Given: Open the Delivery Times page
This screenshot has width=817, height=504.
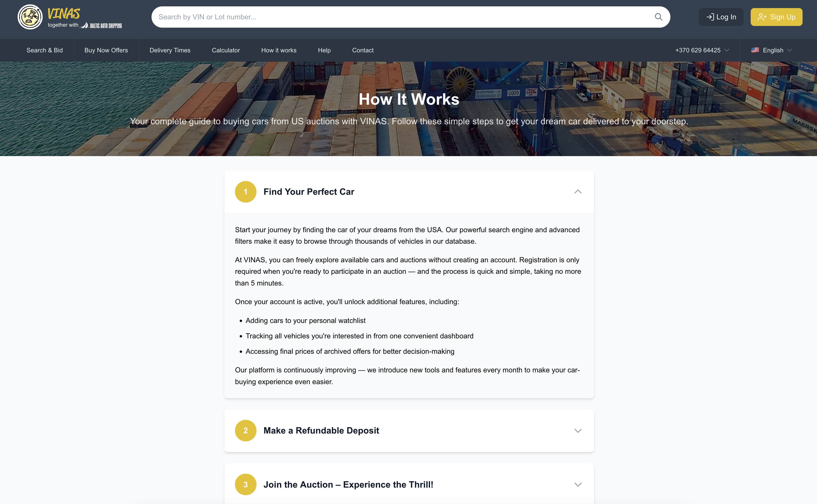Looking at the screenshot, I should 170,50.
